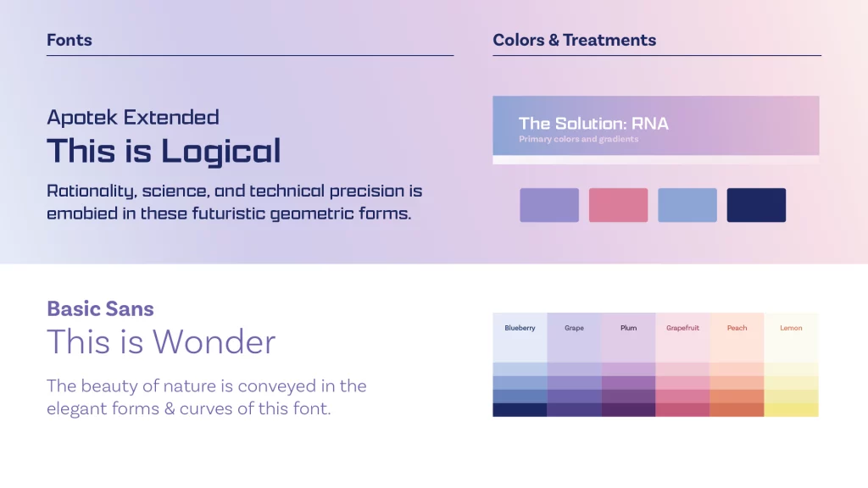The image size is (868, 488).
Task: Pick the darkest Lemon yellow shade
Action: click(791, 410)
